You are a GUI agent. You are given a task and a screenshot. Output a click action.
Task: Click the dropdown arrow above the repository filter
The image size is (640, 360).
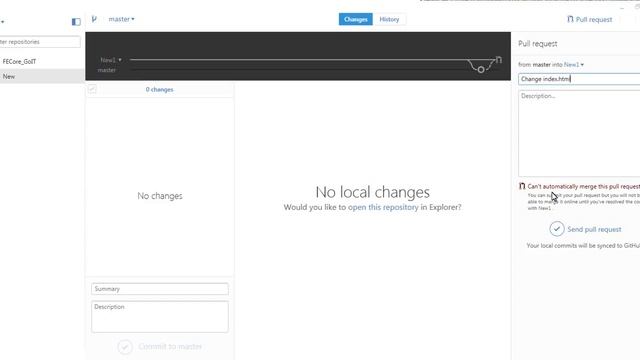pyautogui.click(x=2, y=22)
